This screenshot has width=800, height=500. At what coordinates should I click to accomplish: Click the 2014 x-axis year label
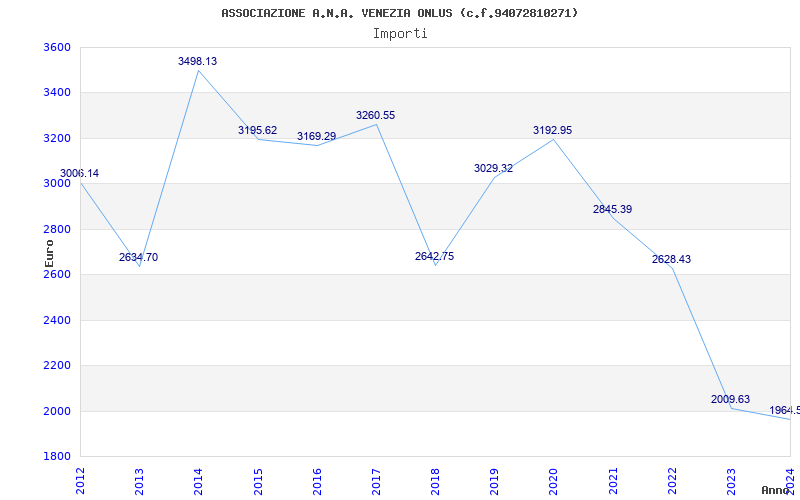[x=198, y=481]
